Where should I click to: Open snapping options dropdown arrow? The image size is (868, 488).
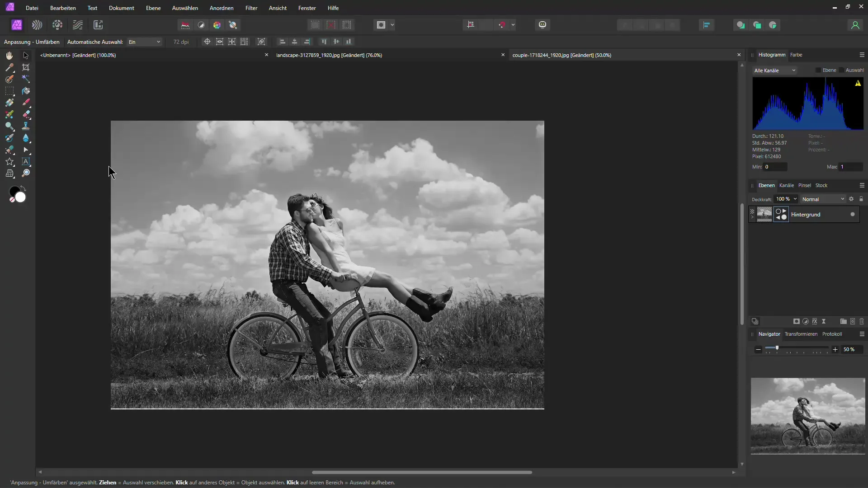tap(513, 25)
